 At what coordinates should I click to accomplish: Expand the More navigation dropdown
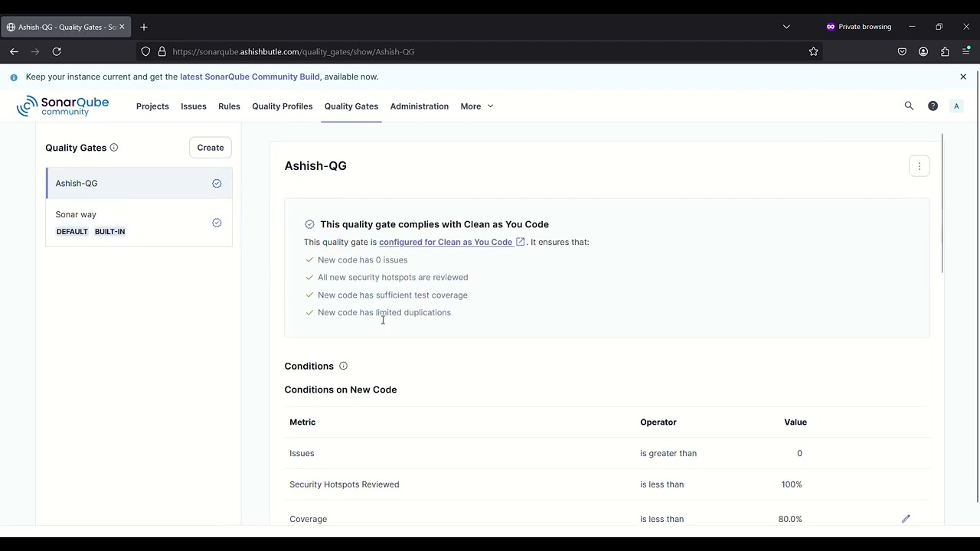point(477,106)
